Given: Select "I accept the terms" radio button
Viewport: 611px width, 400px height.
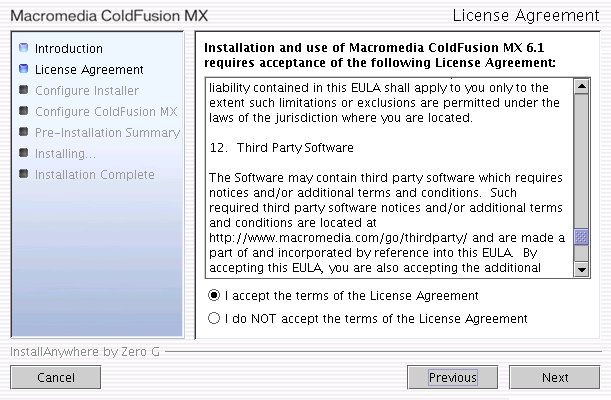Looking at the screenshot, I should click(213, 296).
